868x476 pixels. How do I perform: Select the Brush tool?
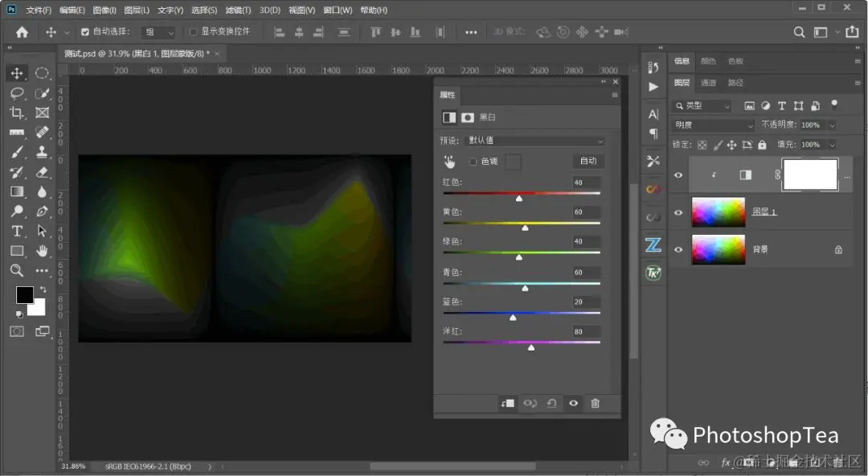[x=17, y=152]
